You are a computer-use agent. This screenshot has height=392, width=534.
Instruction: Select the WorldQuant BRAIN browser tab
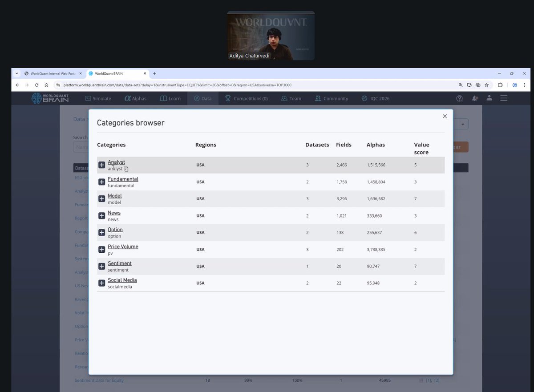117,73
